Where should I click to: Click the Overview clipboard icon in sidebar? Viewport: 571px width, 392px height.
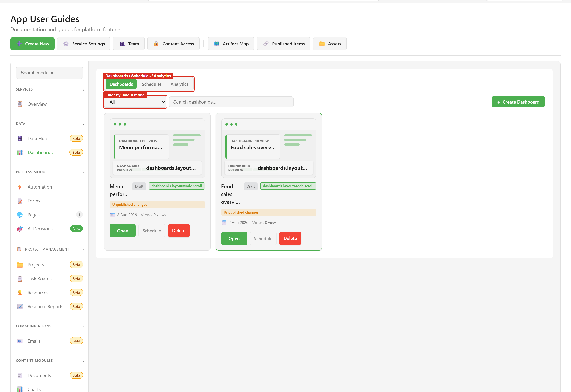click(x=20, y=104)
